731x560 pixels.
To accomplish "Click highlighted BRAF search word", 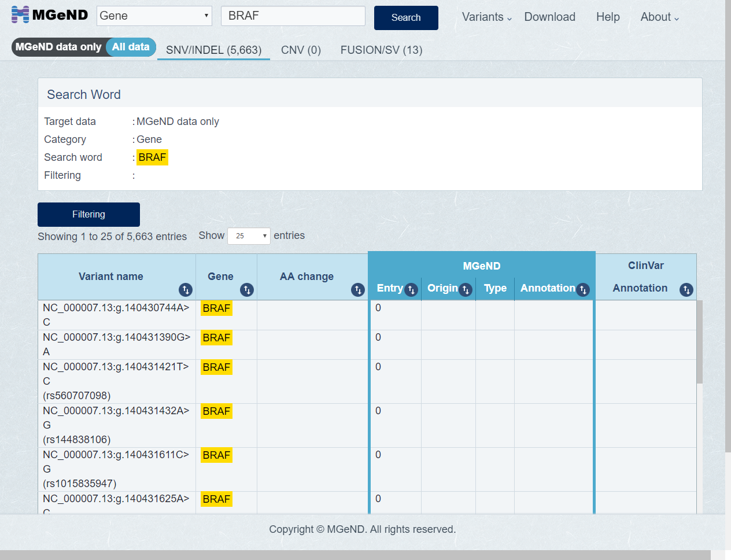I will pyautogui.click(x=152, y=157).
